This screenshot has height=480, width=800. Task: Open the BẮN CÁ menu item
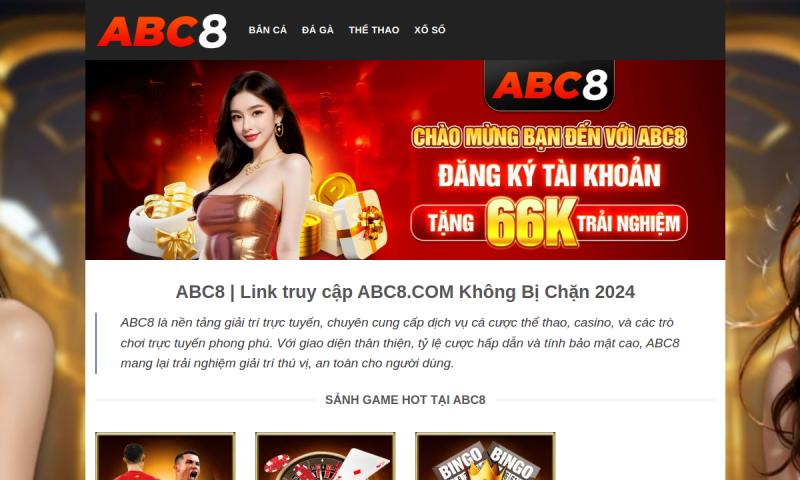click(267, 30)
